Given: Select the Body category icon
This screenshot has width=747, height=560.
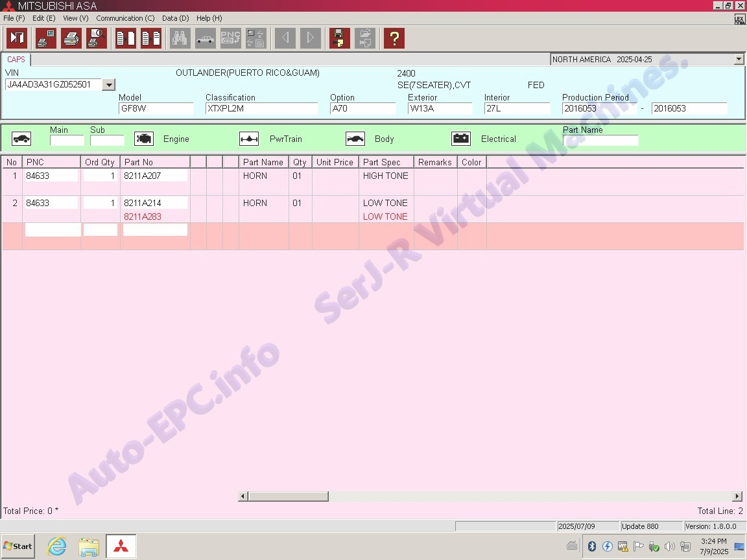Looking at the screenshot, I should 355,139.
